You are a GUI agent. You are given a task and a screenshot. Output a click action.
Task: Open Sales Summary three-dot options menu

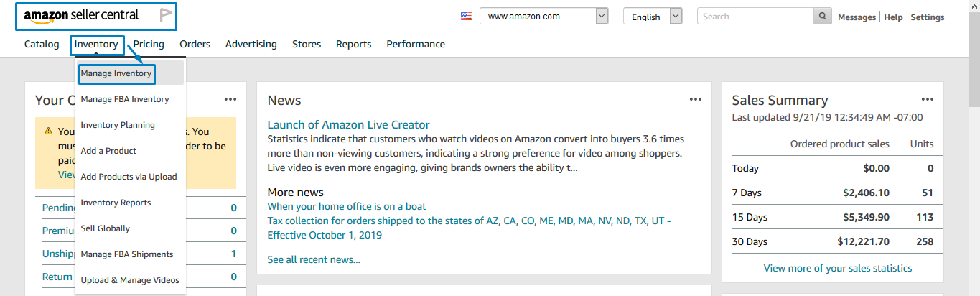928,100
